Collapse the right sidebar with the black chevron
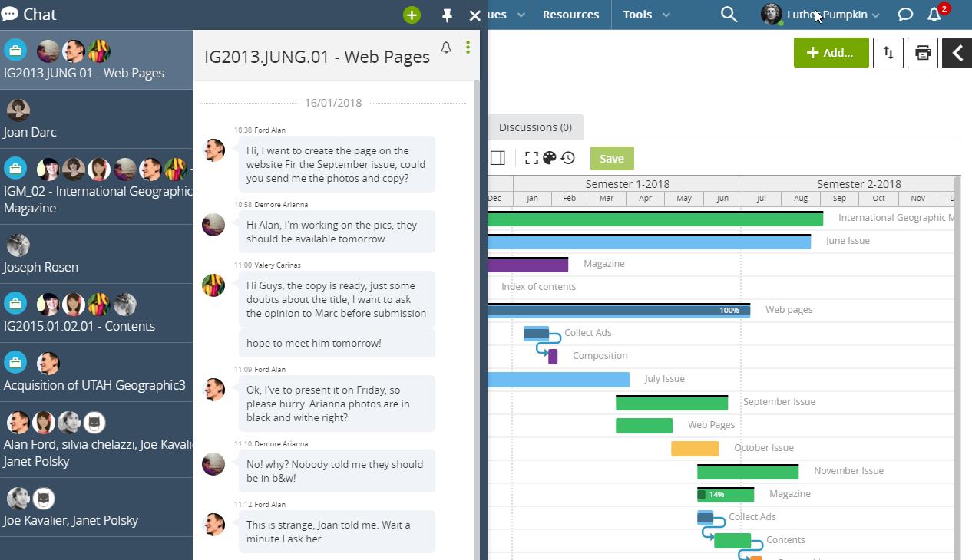The image size is (972, 560). pyautogui.click(x=957, y=53)
